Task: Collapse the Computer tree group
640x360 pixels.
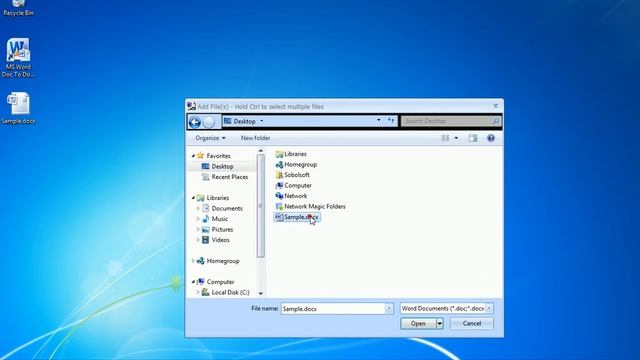Action: pos(193,282)
